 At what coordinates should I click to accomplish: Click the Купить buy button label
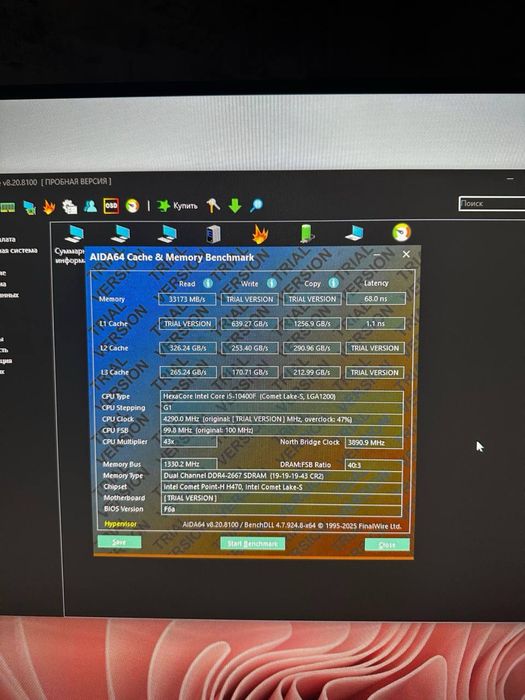[185, 205]
